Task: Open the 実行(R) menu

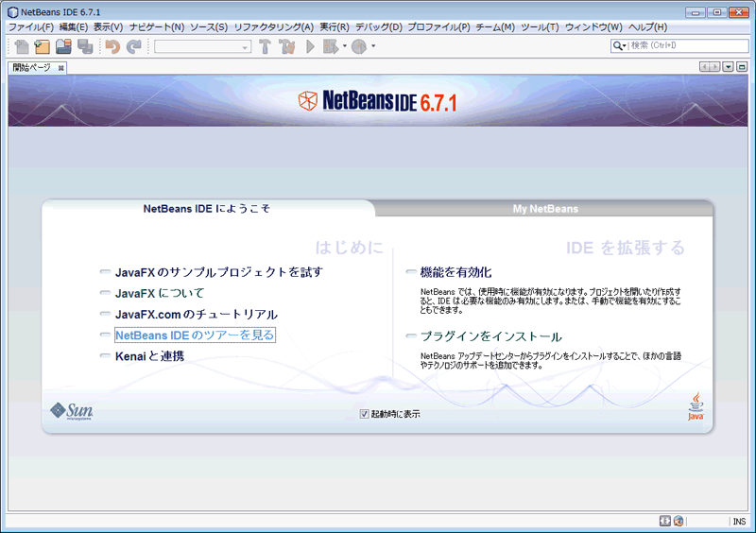Action: point(335,27)
